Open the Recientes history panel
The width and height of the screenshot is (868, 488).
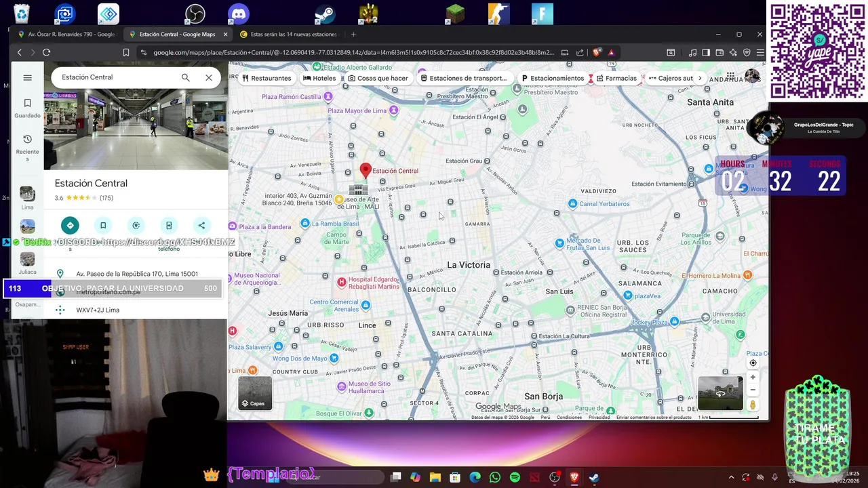tap(27, 147)
